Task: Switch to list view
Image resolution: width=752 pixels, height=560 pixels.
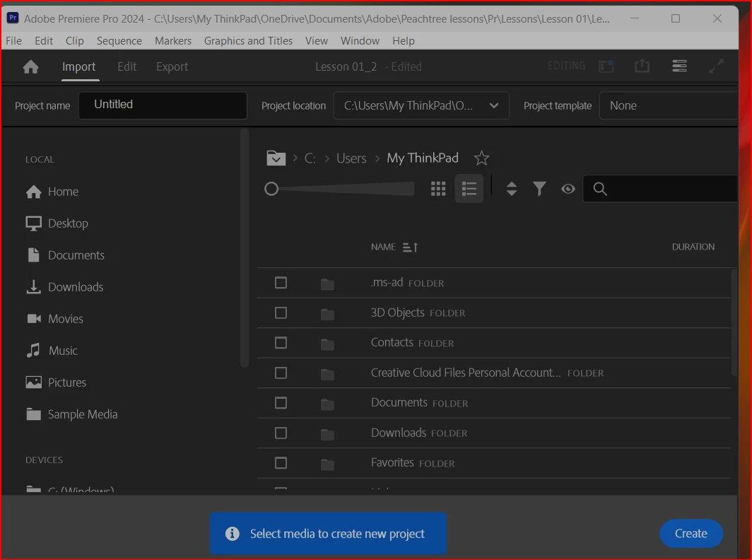Action: pos(469,189)
